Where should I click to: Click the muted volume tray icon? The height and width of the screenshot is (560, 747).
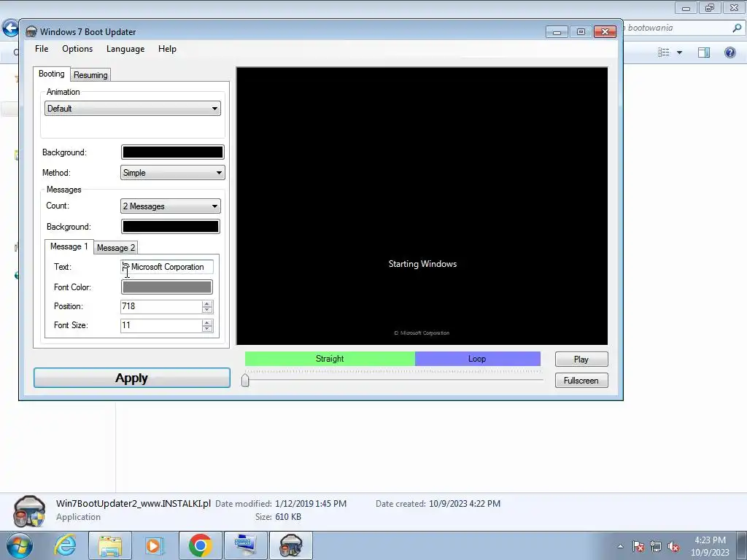click(673, 547)
